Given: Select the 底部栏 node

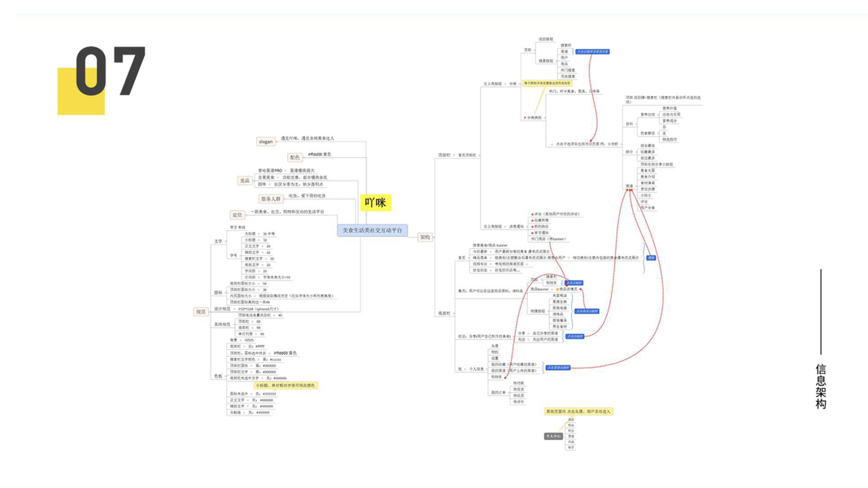Looking at the screenshot, I should pyautogui.click(x=444, y=314).
